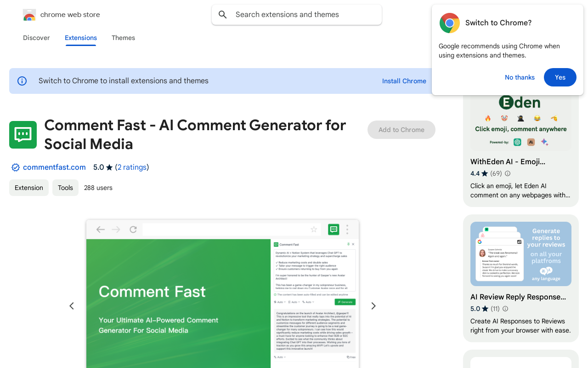Open the Discover tab
The image size is (588, 368).
coord(36,38)
